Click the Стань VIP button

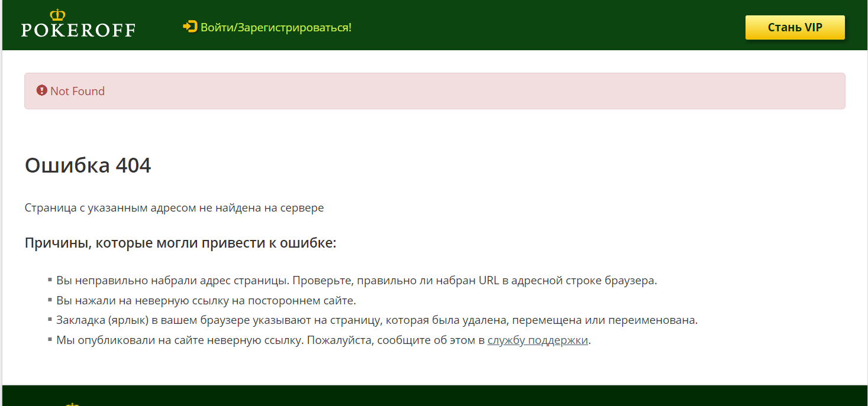coord(795,27)
